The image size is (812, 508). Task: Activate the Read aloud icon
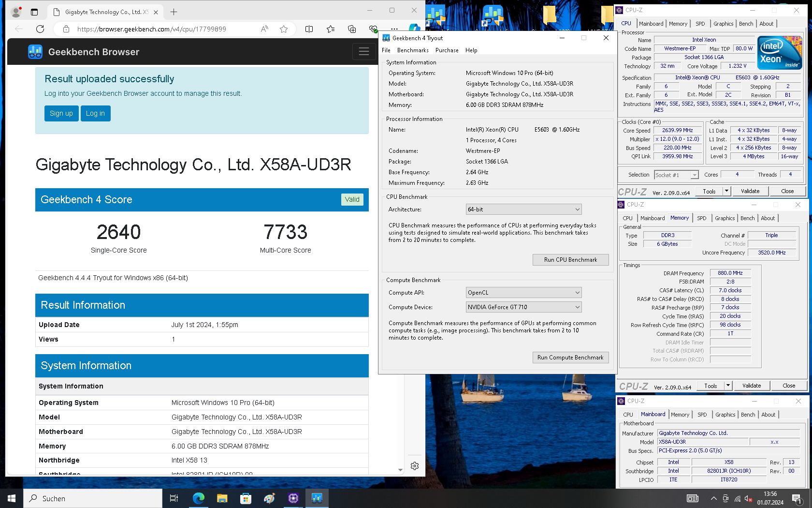tap(264, 29)
